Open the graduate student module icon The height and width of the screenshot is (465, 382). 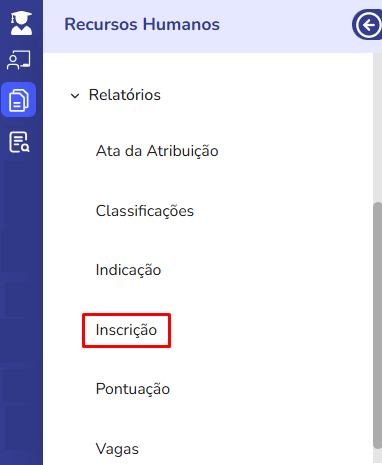click(x=21, y=23)
